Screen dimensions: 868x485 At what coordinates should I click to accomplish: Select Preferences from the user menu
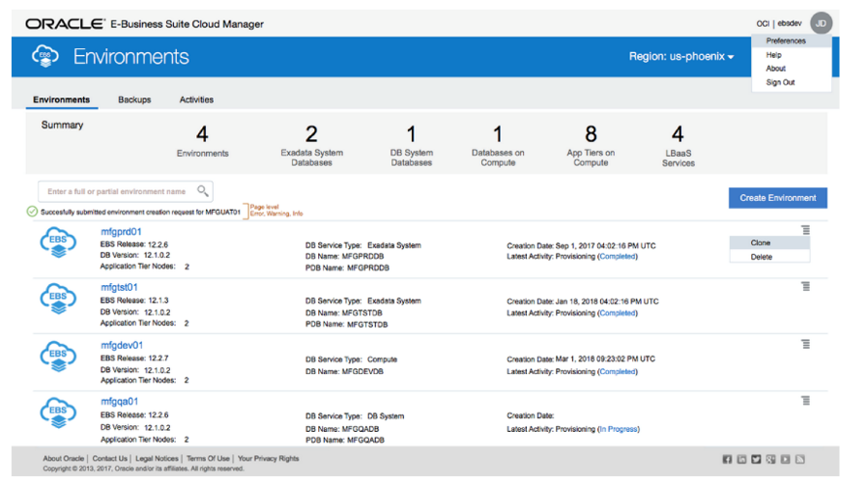pos(785,42)
